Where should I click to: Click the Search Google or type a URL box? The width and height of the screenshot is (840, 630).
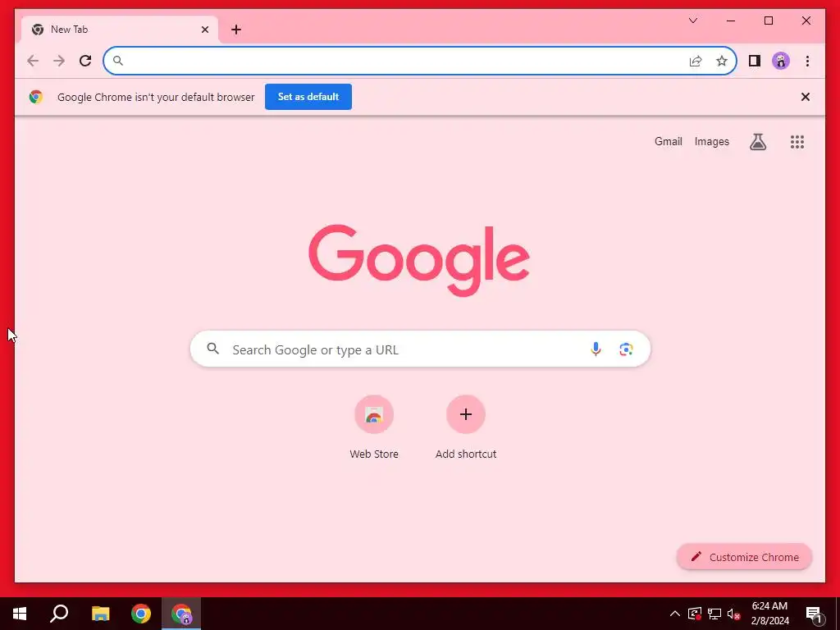[420, 349]
